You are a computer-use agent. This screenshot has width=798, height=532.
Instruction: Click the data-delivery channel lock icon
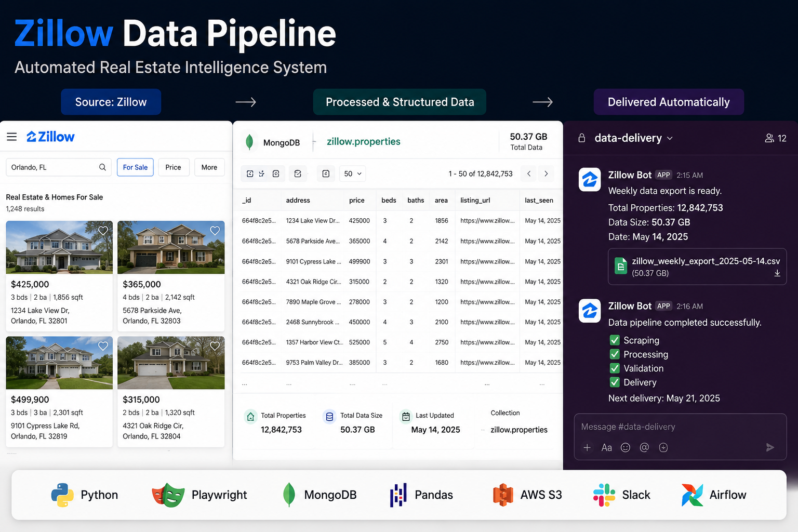click(x=582, y=138)
